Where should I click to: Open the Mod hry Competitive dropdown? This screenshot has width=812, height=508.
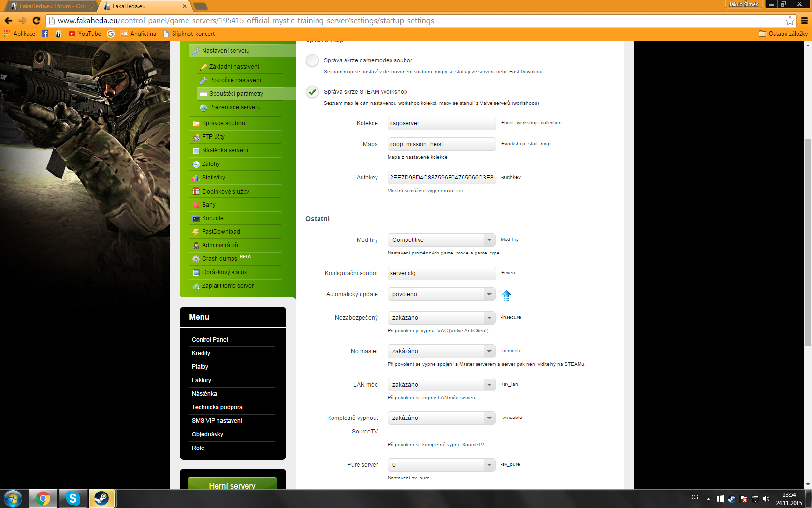[442, 240]
